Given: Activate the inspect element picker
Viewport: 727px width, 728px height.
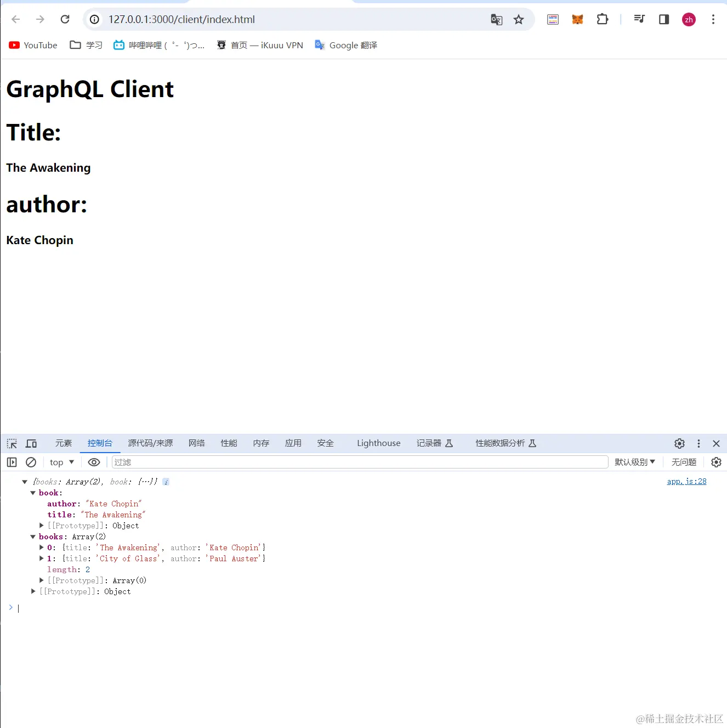Looking at the screenshot, I should [12, 444].
